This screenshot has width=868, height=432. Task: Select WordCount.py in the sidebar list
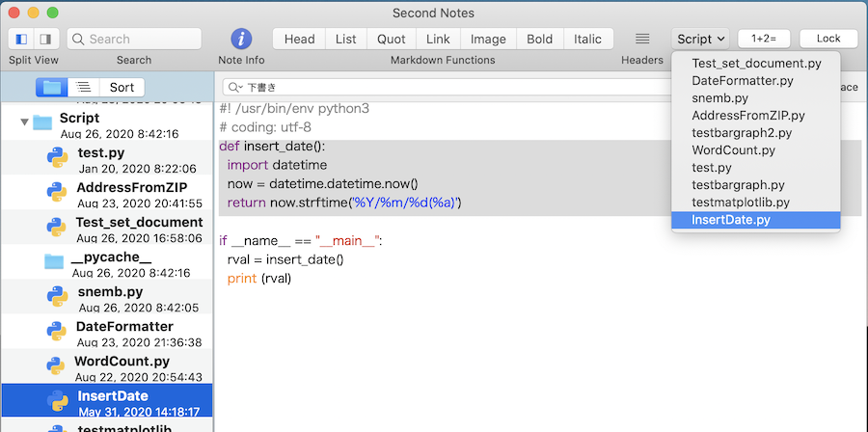[x=106, y=366]
